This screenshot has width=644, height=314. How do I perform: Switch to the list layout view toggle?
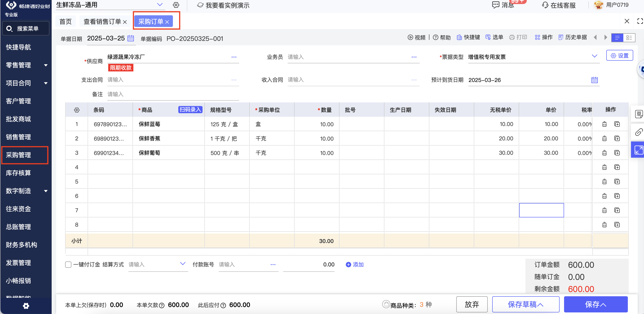click(617, 38)
